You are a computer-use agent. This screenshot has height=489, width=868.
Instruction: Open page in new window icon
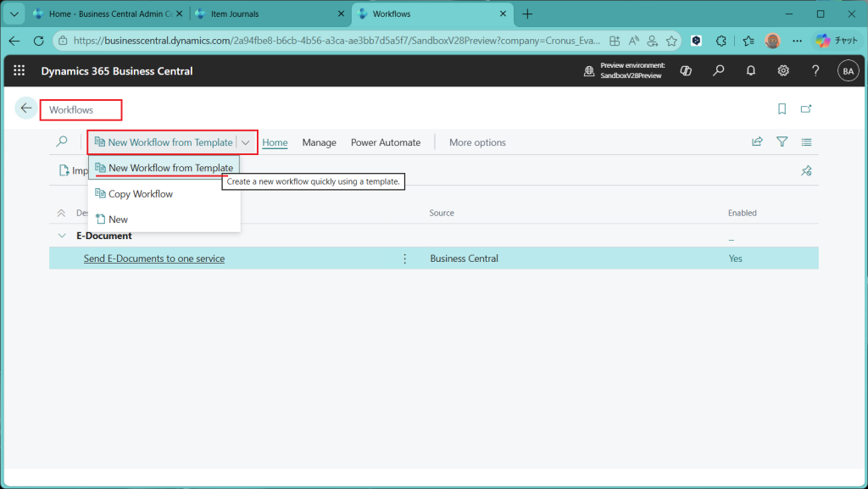tap(806, 109)
